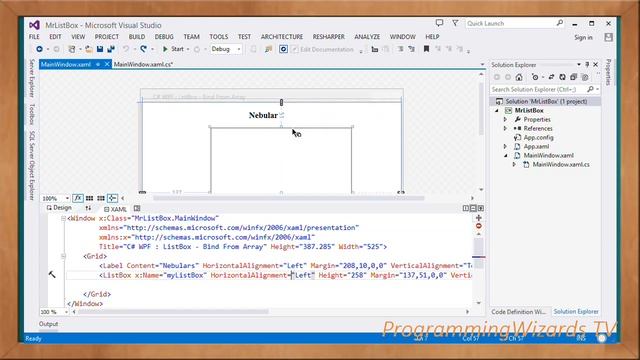
Task: Click the designer horizontal scrollbar
Action: [288, 198]
